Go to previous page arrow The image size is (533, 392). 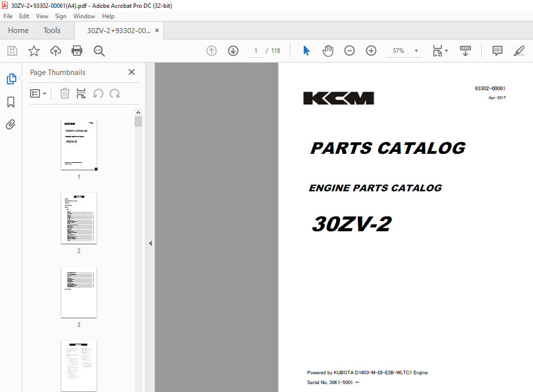(212, 51)
